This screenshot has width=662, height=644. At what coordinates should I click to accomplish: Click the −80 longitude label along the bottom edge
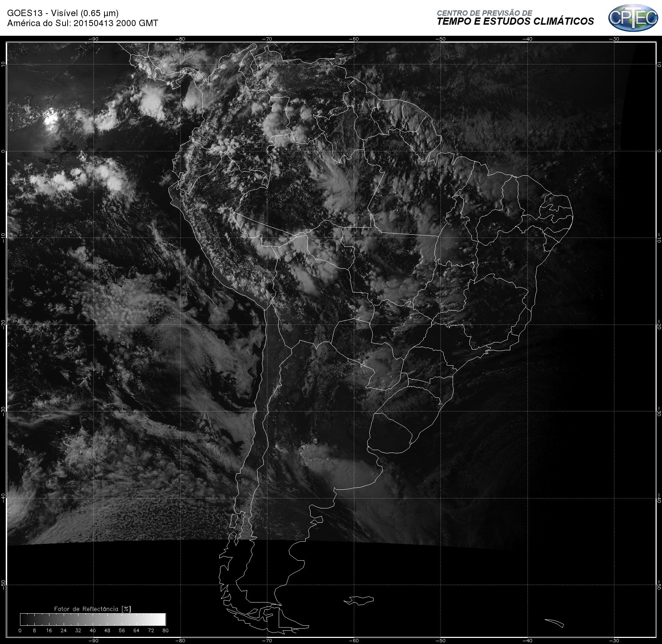(x=180, y=641)
